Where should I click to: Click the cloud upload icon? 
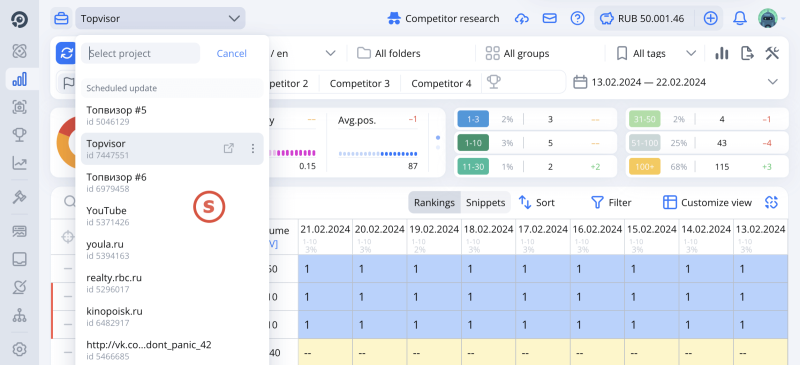pyautogui.click(x=521, y=19)
